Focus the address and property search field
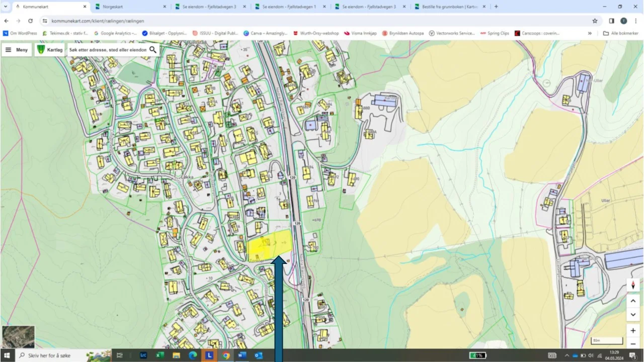Screen dimensions: 644x362 click(x=108, y=50)
